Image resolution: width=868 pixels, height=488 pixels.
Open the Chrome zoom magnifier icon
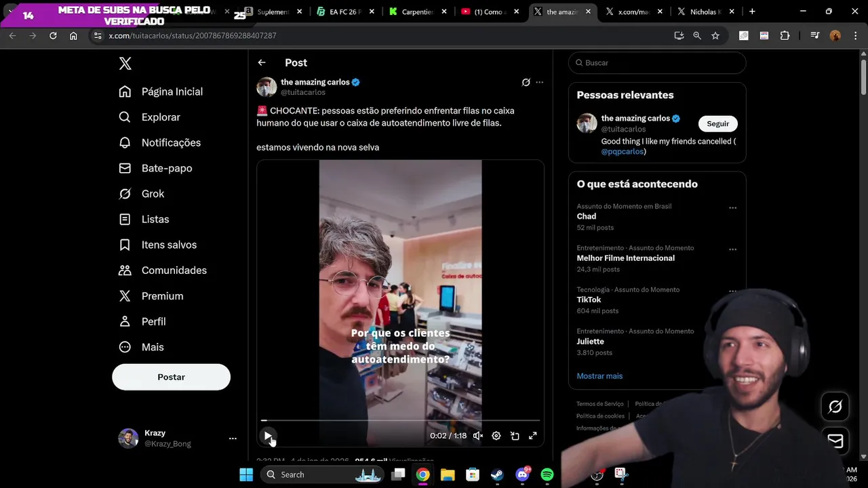click(x=697, y=35)
